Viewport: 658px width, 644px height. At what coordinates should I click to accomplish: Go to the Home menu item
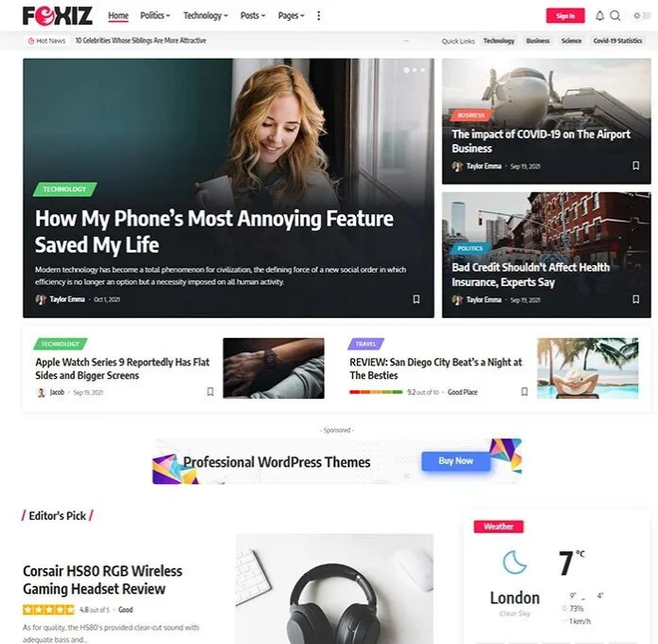pyautogui.click(x=118, y=16)
